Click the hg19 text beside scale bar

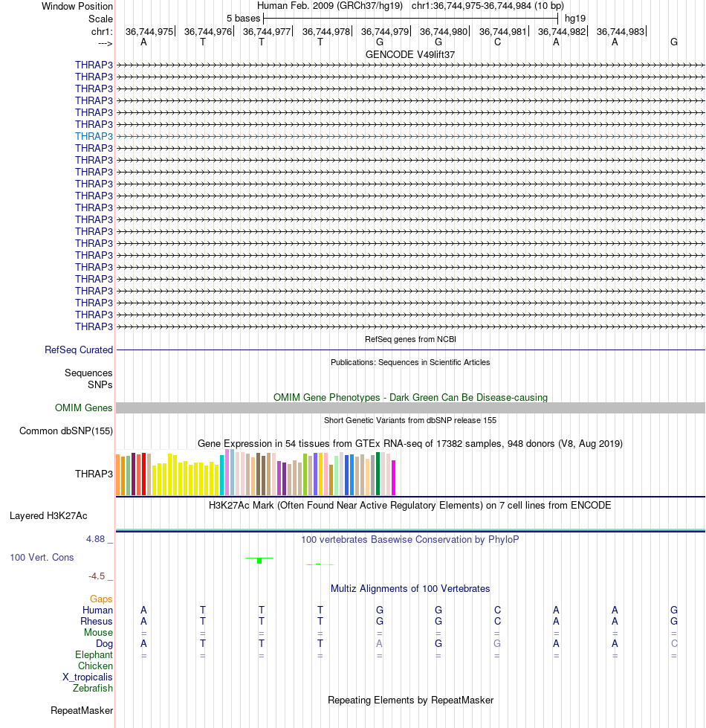[575, 19]
